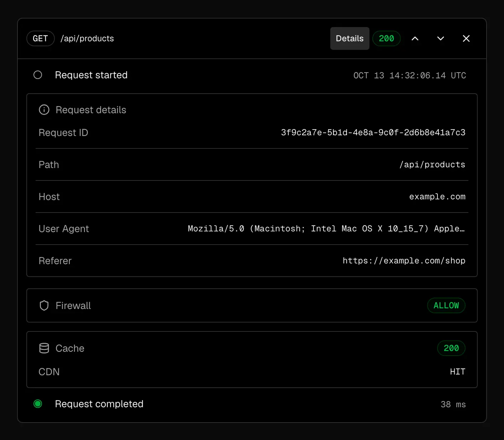Click the ALLOW firewall badge
The width and height of the screenshot is (504, 440).
[x=446, y=305]
